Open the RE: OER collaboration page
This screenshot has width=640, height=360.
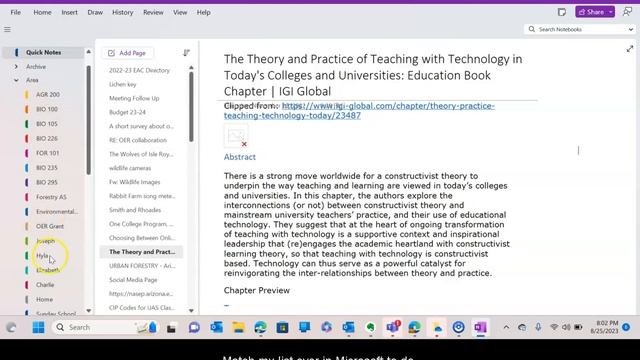pyautogui.click(x=138, y=140)
